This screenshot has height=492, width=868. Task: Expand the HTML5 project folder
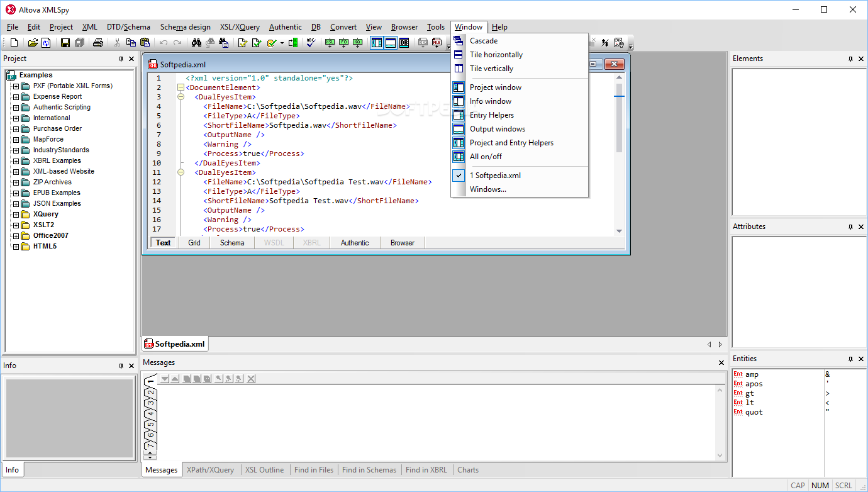point(16,247)
